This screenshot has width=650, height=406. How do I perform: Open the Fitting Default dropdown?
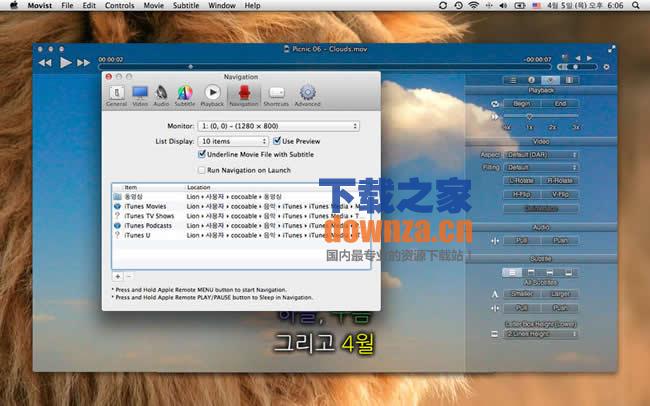coord(541,168)
